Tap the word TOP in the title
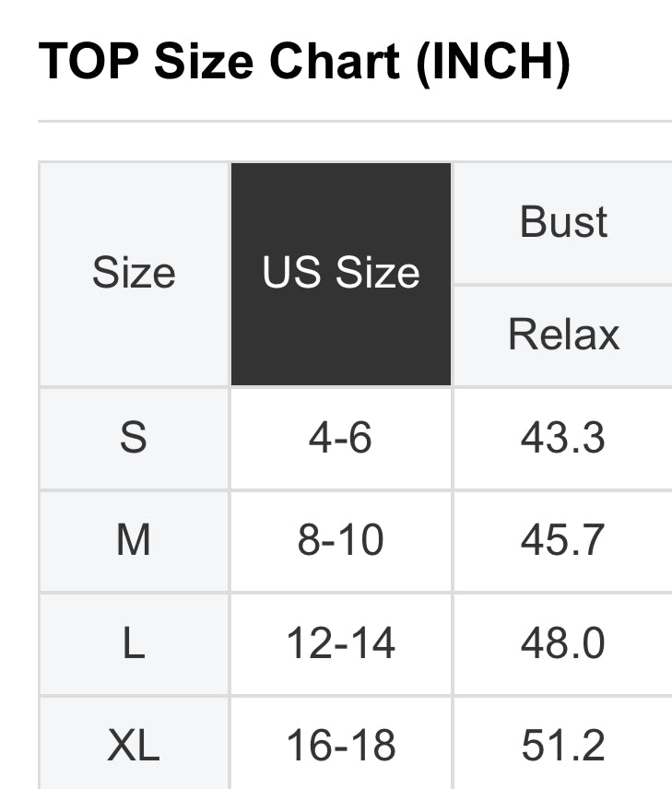 coord(89,62)
